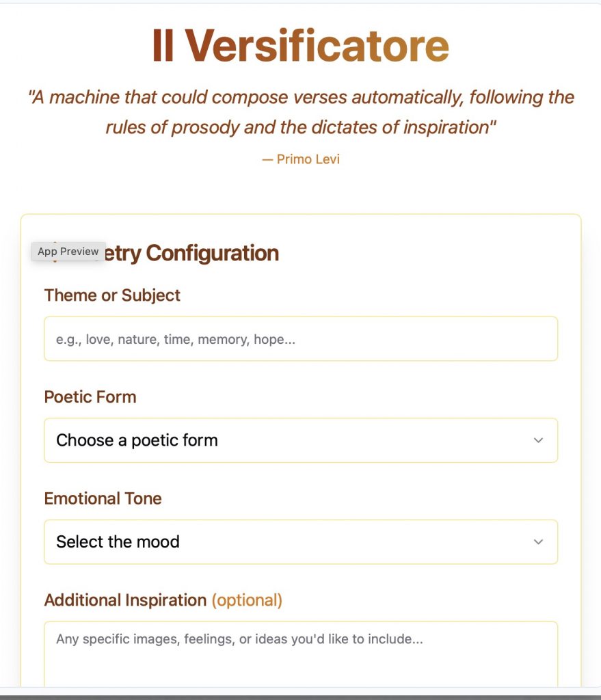This screenshot has width=601, height=700.
Task: Click the 'Theme or Subject' field label
Action: click(112, 295)
